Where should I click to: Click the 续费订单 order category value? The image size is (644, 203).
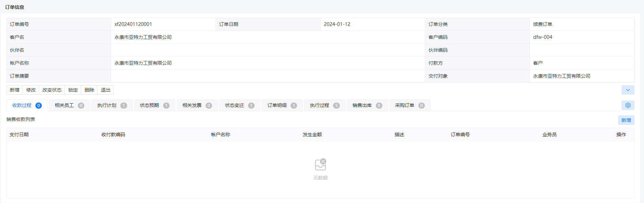point(543,24)
